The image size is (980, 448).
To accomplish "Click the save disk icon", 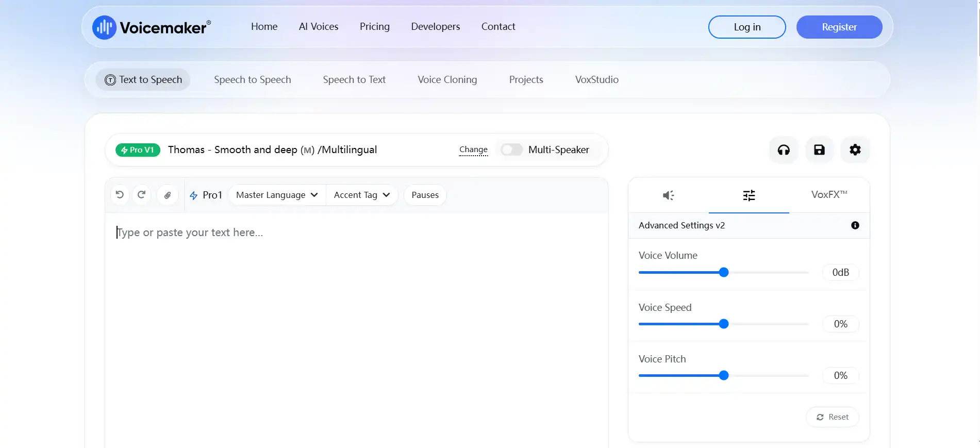I will tap(819, 150).
